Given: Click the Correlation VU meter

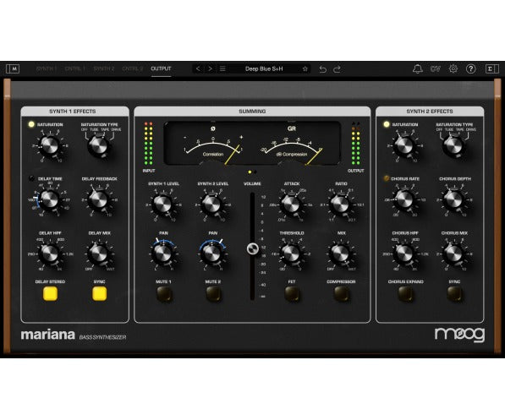Looking at the screenshot, I should click(x=212, y=145).
